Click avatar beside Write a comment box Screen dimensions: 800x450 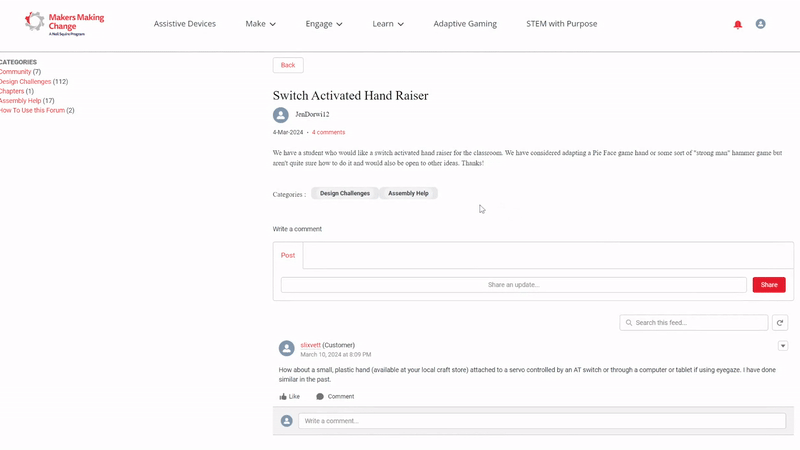[x=287, y=421]
